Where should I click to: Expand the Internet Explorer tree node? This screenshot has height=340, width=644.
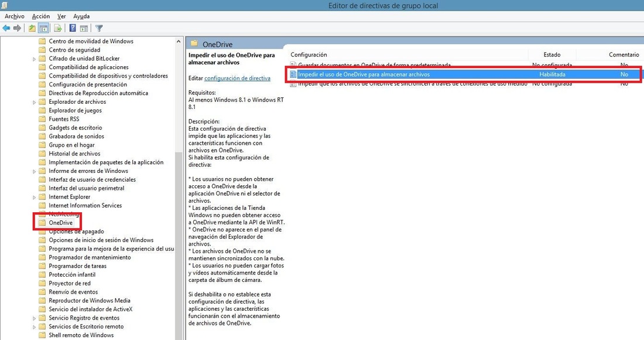click(x=34, y=197)
